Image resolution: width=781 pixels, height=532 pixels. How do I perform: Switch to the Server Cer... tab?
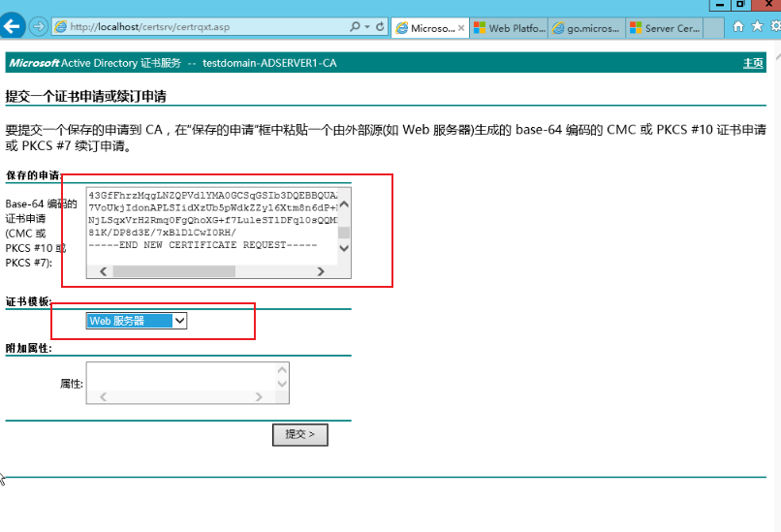click(665, 28)
